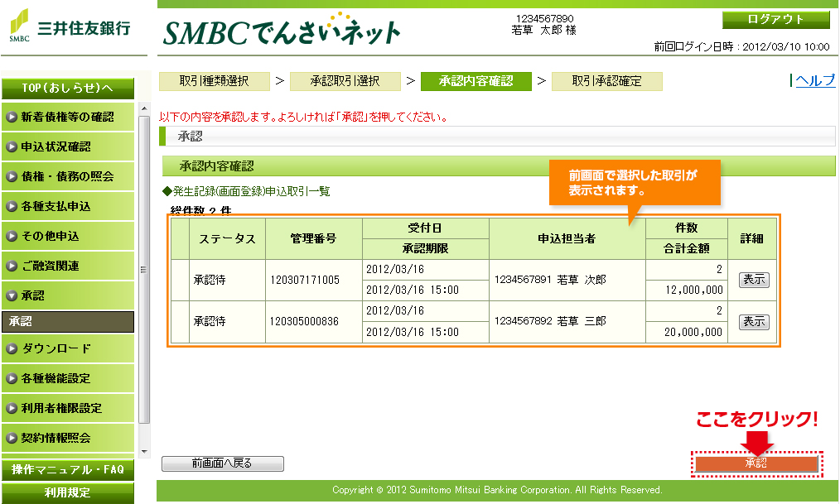Click arrow icon beside その他申込
The height and width of the screenshot is (504, 840).
(12, 236)
